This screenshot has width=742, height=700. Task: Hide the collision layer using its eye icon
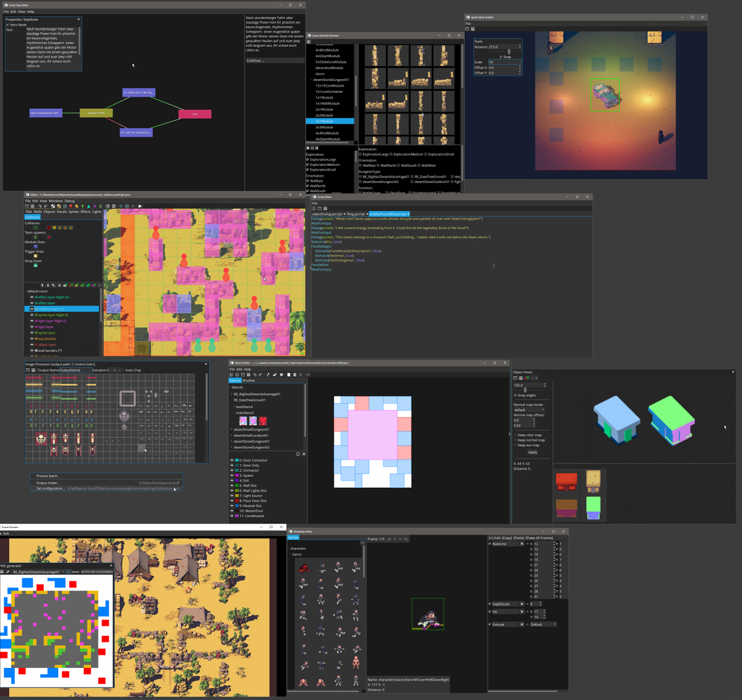(x=32, y=309)
